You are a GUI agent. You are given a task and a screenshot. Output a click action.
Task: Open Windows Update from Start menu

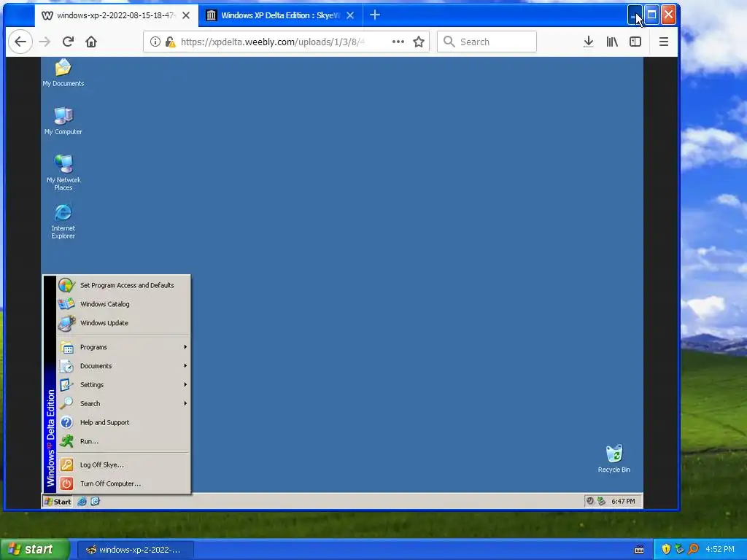click(123, 323)
